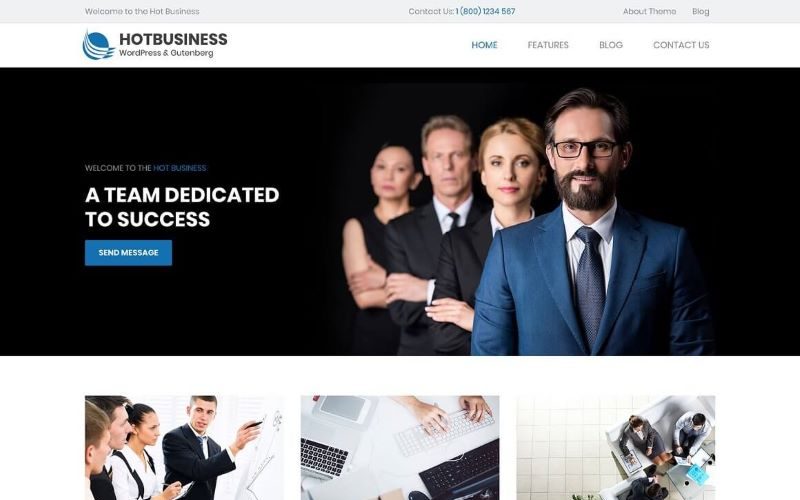This screenshot has width=800, height=500.
Task: Open the overhead meeting table thumbnail
Action: pyautogui.click(x=615, y=447)
